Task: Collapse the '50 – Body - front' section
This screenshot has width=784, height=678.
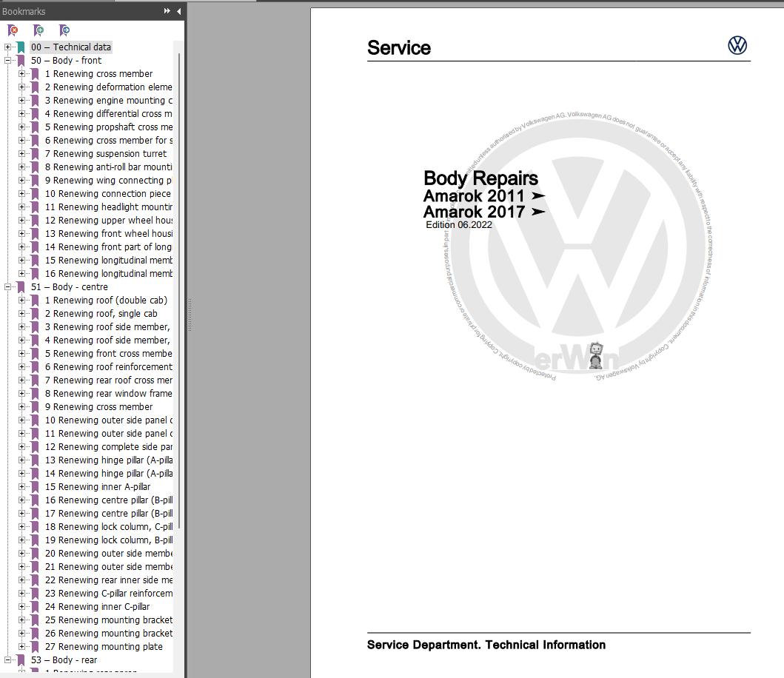Action: coord(7,61)
